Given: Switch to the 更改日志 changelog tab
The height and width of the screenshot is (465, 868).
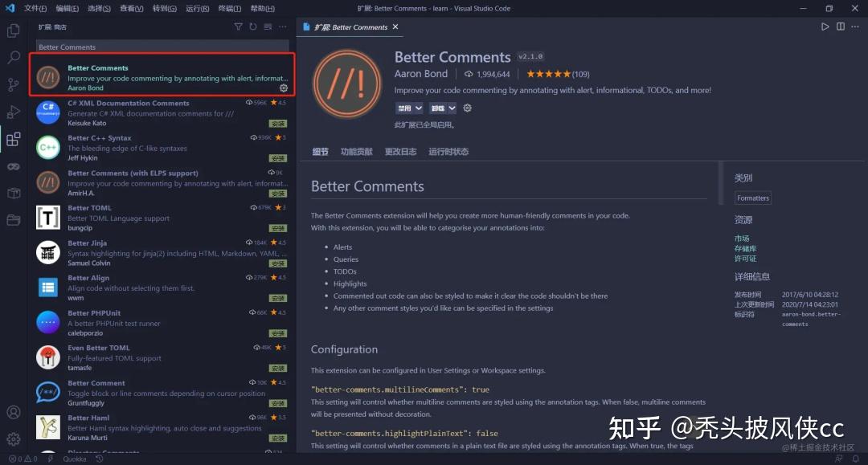Looking at the screenshot, I should click(401, 152).
